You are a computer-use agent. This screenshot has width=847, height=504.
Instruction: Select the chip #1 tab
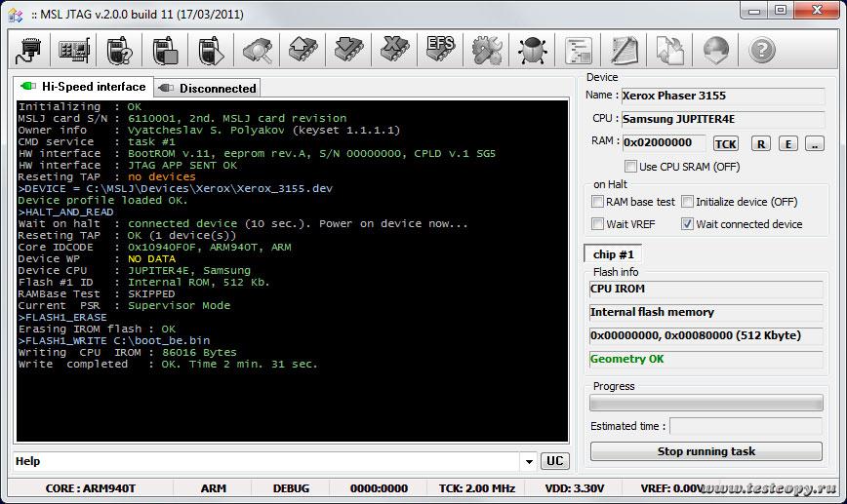[613, 253]
